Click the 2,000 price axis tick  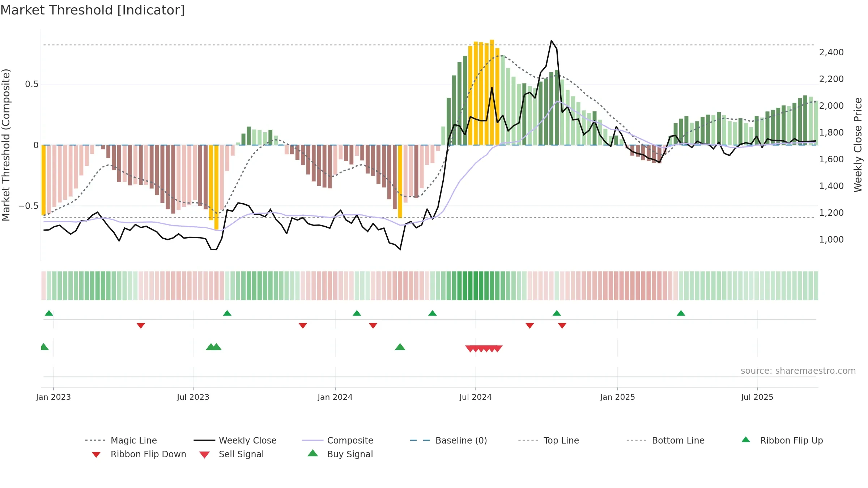(831, 106)
